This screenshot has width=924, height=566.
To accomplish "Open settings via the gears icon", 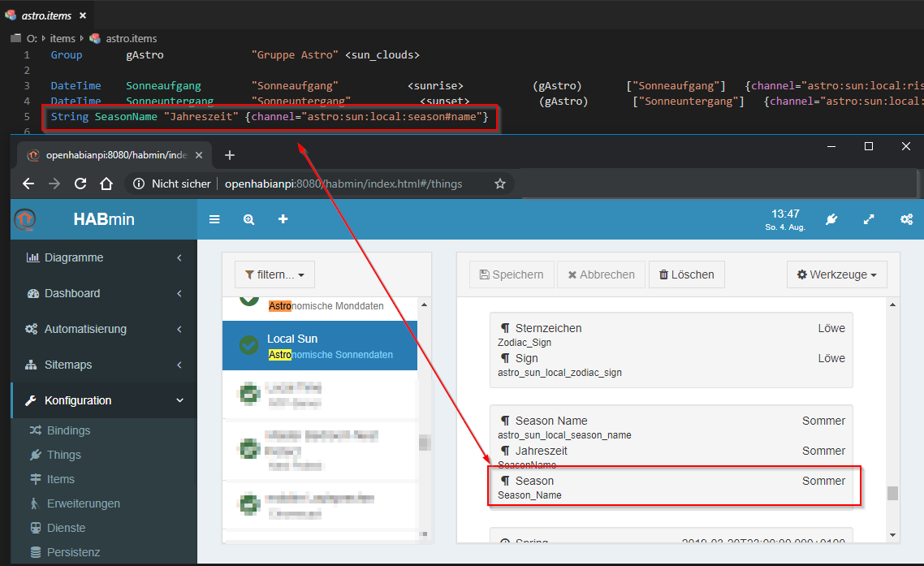I will [x=906, y=219].
